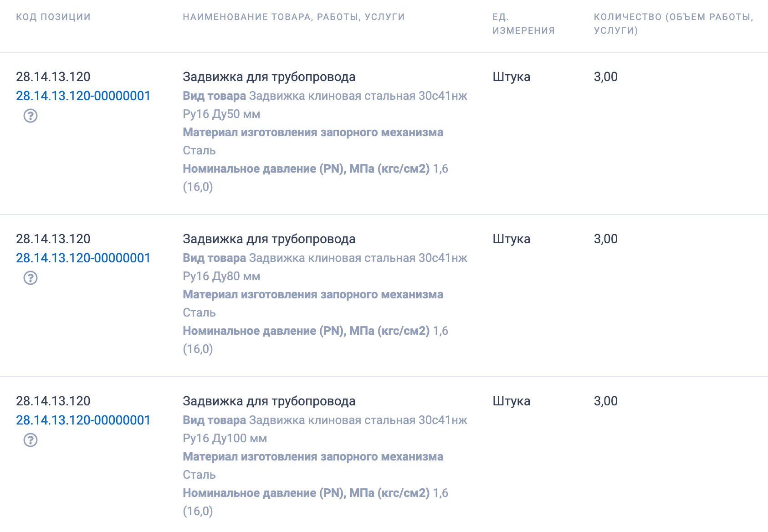Click the Вид товара text for Ду50 valve

pos(213,96)
